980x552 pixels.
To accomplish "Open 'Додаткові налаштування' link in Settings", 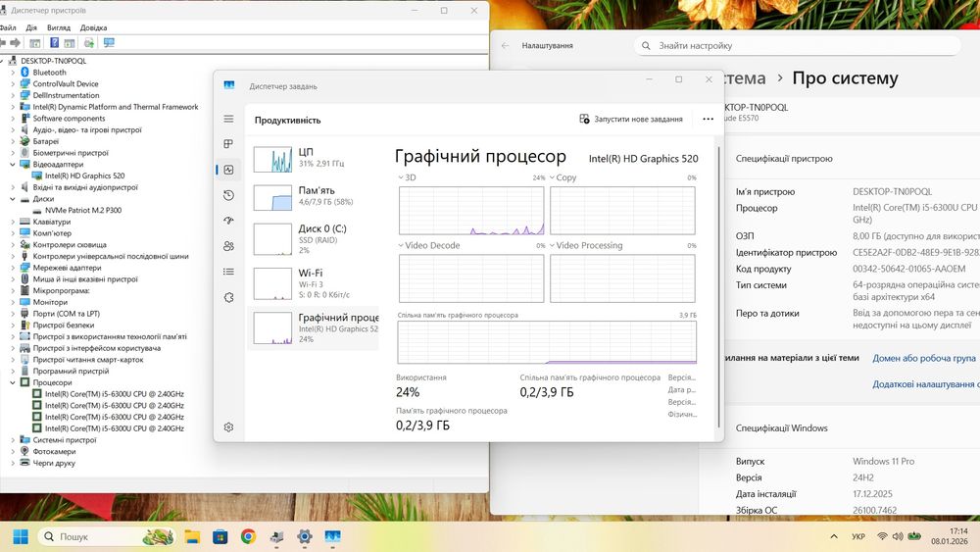I will point(926,384).
